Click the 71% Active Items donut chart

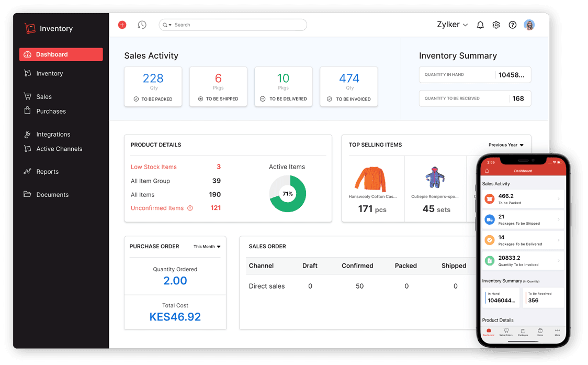[x=287, y=194]
